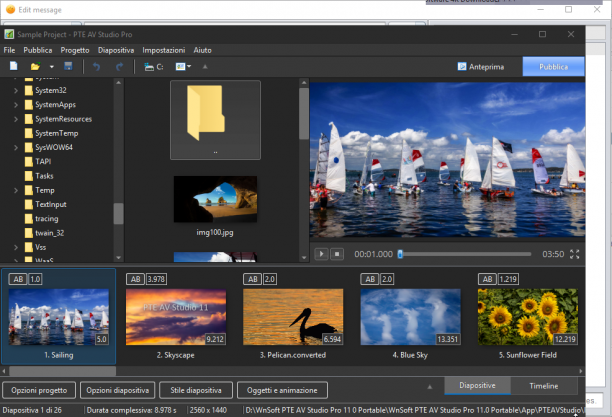The image size is (612, 417).
Task: Expand the Temp folder
Action: 16,190
